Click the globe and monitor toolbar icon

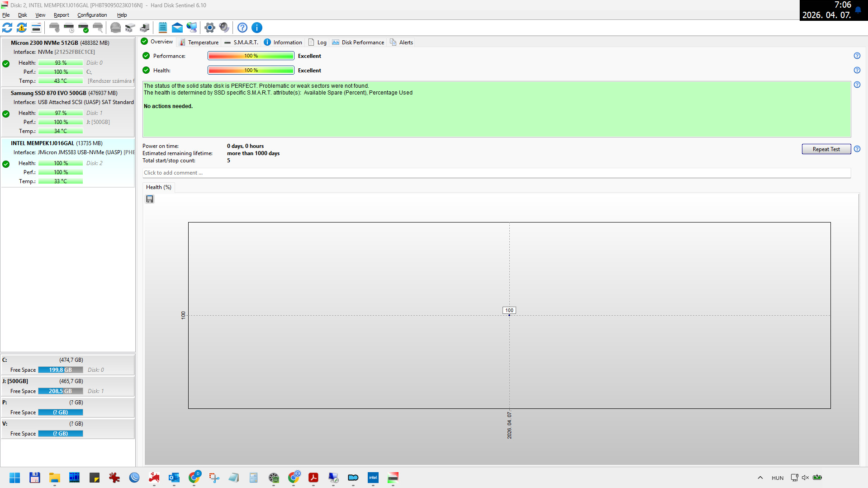(192, 28)
